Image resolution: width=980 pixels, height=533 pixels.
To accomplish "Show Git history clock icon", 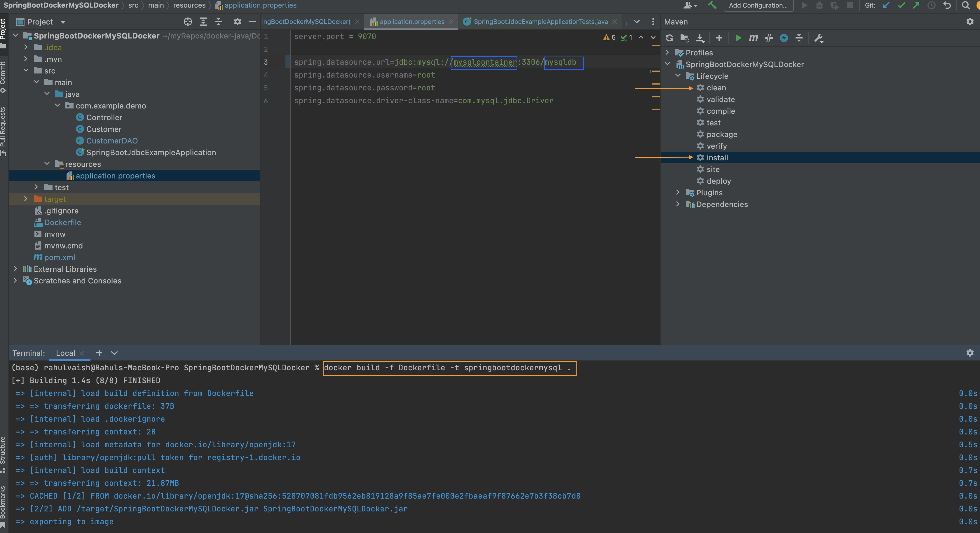I will tap(931, 5).
